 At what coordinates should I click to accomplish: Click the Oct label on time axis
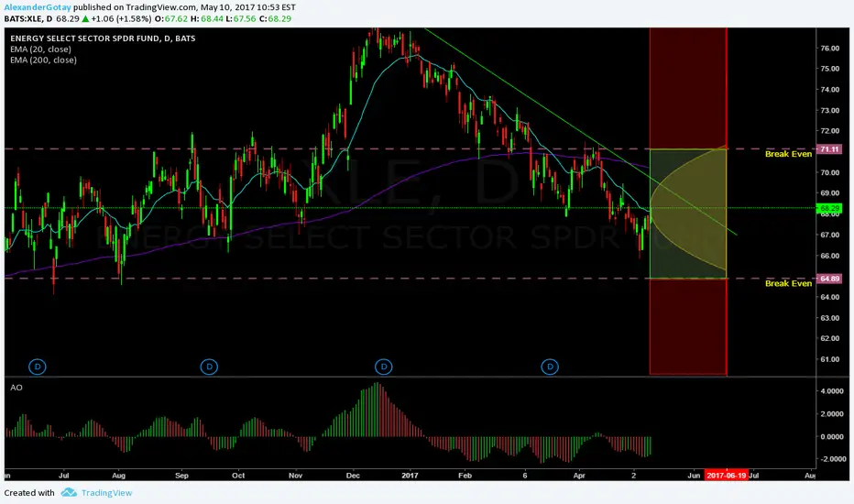click(x=238, y=475)
